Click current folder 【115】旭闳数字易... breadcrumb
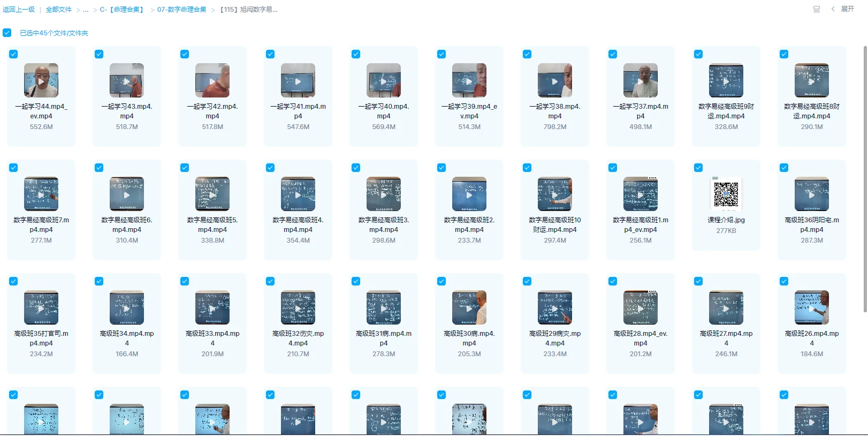This screenshot has width=868, height=436. [x=248, y=10]
